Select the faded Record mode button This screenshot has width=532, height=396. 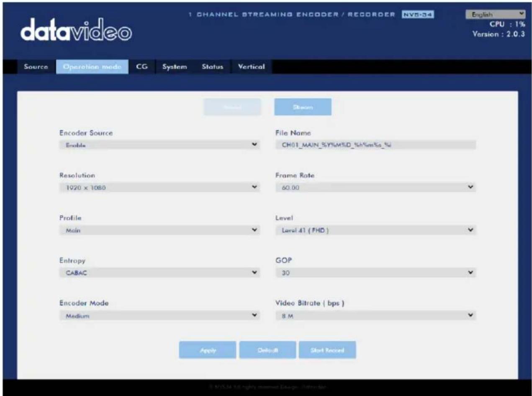coord(232,107)
